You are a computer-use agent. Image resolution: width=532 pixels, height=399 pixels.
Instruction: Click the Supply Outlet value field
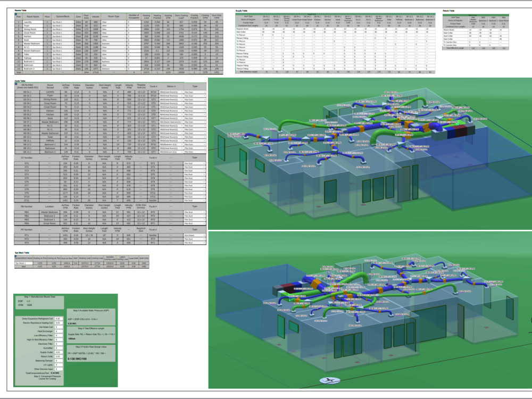tap(59, 352)
